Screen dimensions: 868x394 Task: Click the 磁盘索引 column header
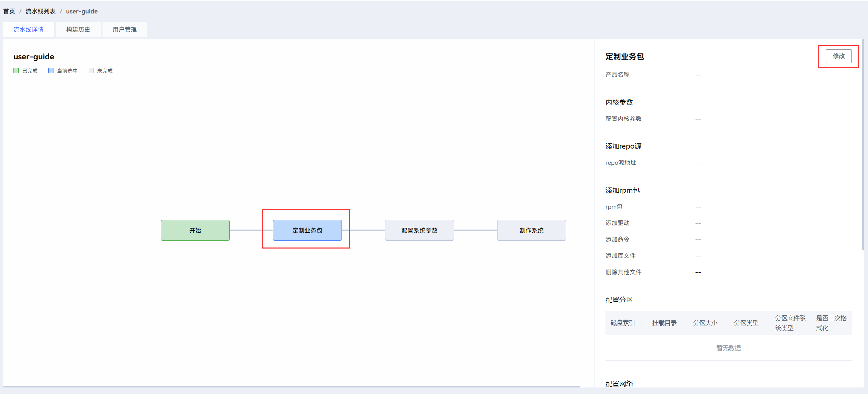(x=622, y=323)
